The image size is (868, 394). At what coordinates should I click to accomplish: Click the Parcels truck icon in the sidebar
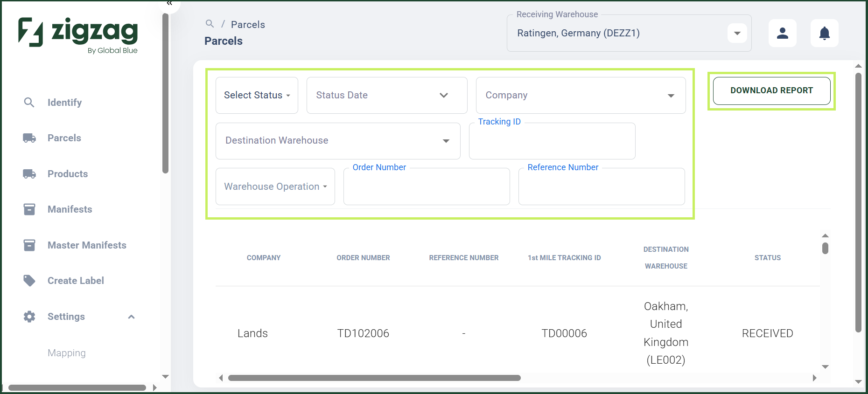pyautogui.click(x=29, y=138)
